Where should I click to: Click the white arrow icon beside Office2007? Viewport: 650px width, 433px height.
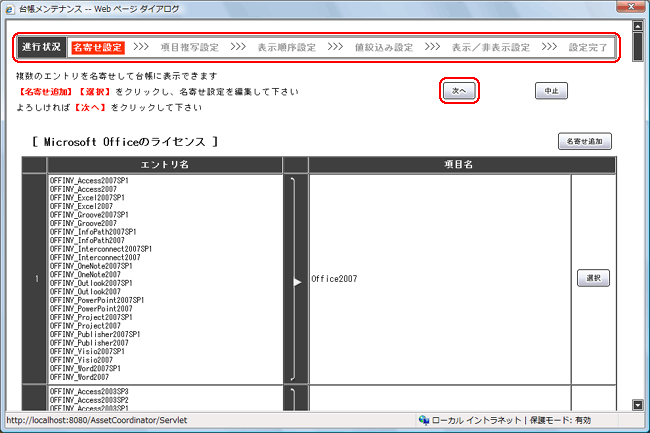(297, 282)
